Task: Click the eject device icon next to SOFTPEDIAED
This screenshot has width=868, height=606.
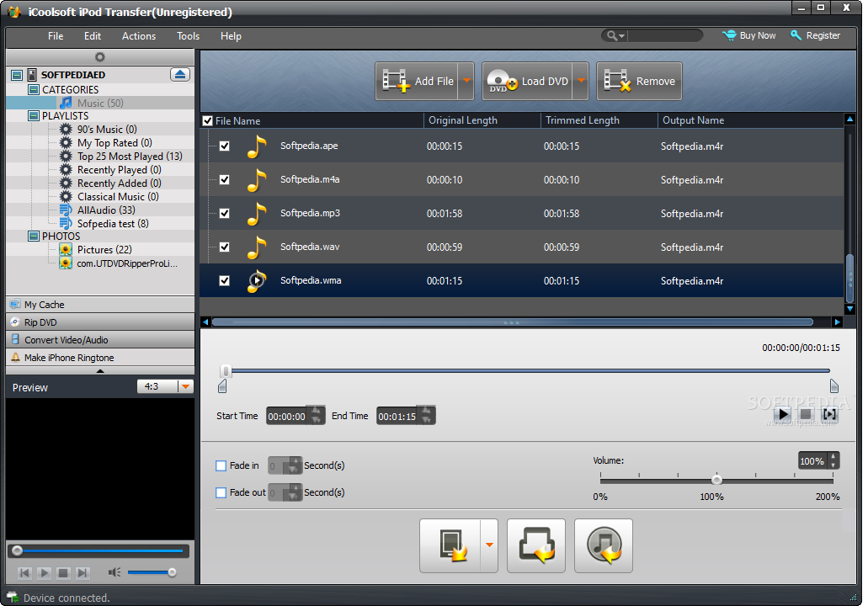Action: 180,74
